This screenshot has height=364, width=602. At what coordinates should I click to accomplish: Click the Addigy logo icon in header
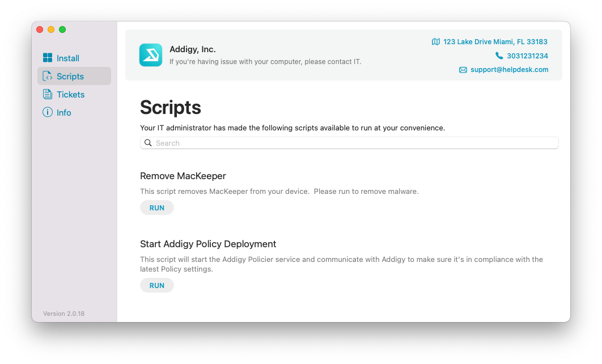coord(151,55)
